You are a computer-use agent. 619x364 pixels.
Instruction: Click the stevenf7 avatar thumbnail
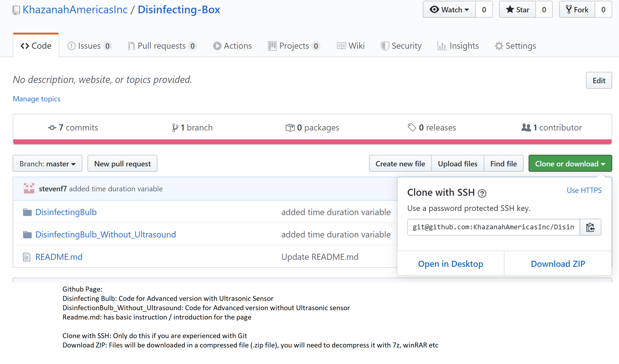point(29,188)
